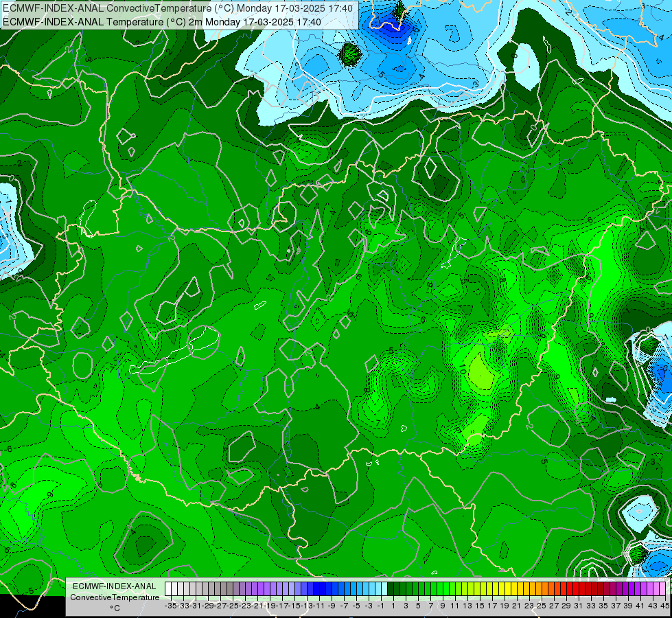
Task: Click the ECMWF-INDEX-ANAL label in the legend
Action: [115, 586]
